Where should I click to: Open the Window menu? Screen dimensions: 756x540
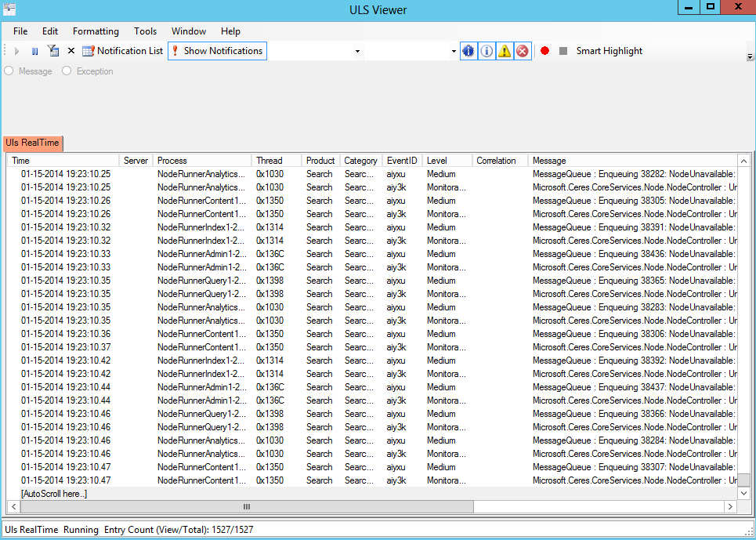click(189, 31)
